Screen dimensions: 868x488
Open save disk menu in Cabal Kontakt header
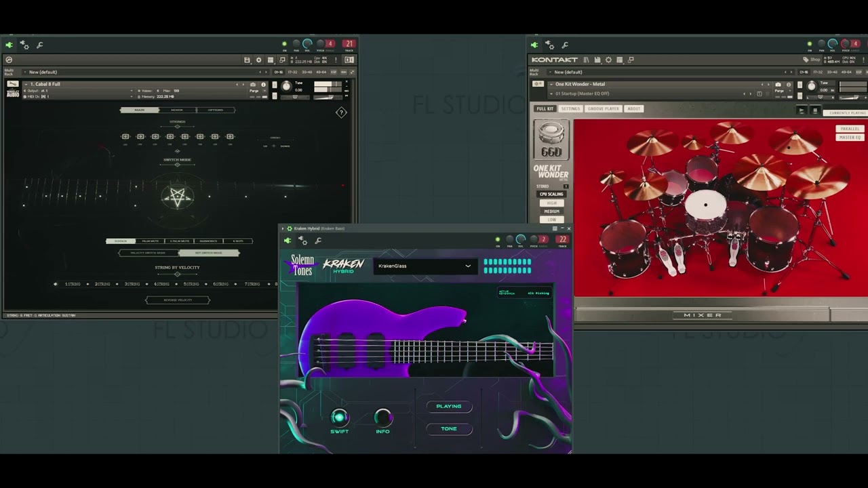click(248, 60)
